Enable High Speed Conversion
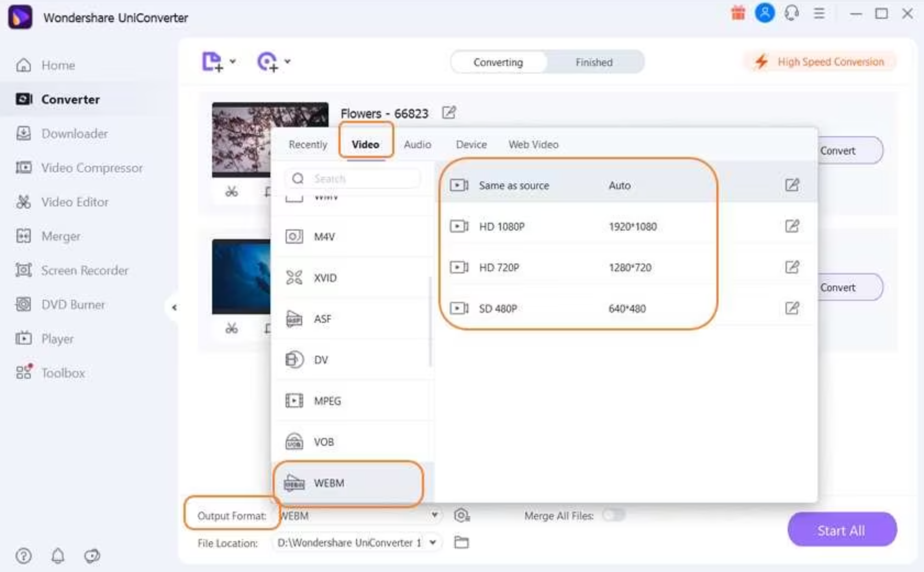The width and height of the screenshot is (924, 572). [821, 61]
